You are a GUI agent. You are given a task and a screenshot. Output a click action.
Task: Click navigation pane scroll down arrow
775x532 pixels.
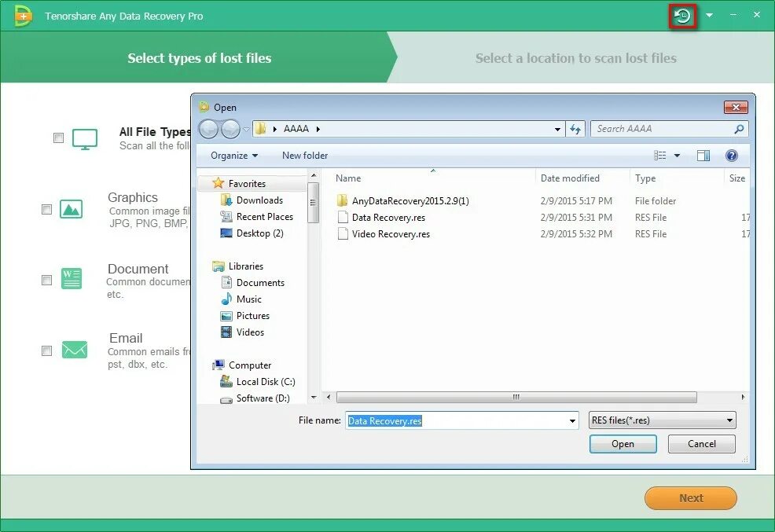click(x=314, y=398)
